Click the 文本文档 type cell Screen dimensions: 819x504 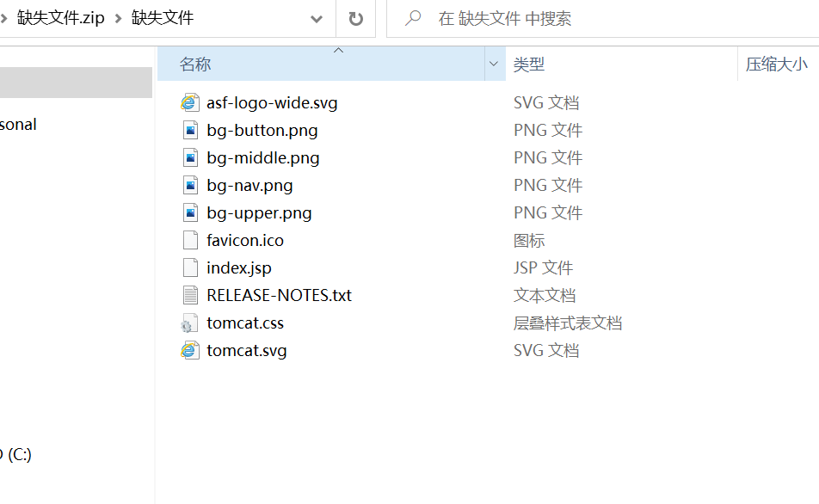[x=545, y=295]
